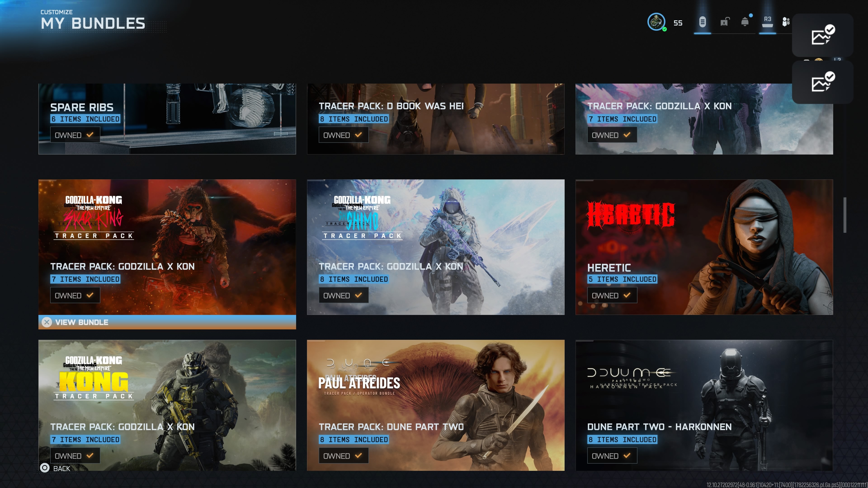
Task: Click the "MY BUNDLES" page heading
Action: [93, 23]
